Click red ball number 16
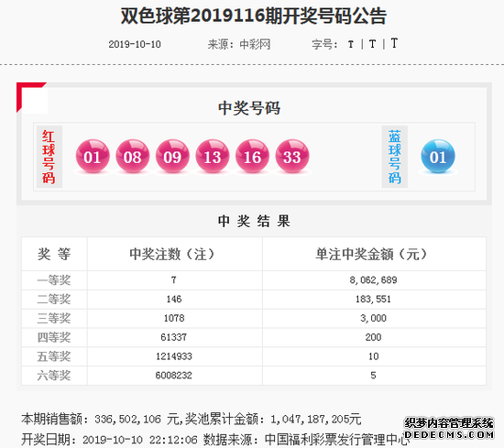 [x=252, y=156]
